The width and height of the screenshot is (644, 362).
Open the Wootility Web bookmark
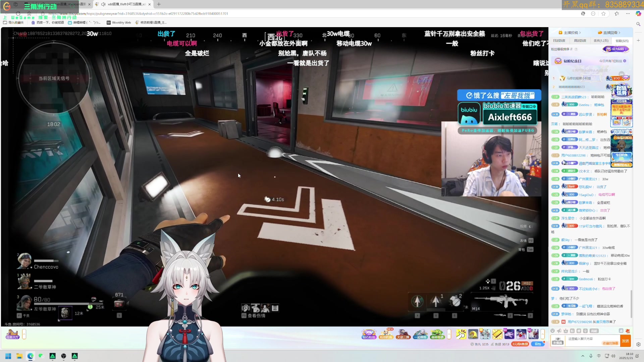coord(119,22)
